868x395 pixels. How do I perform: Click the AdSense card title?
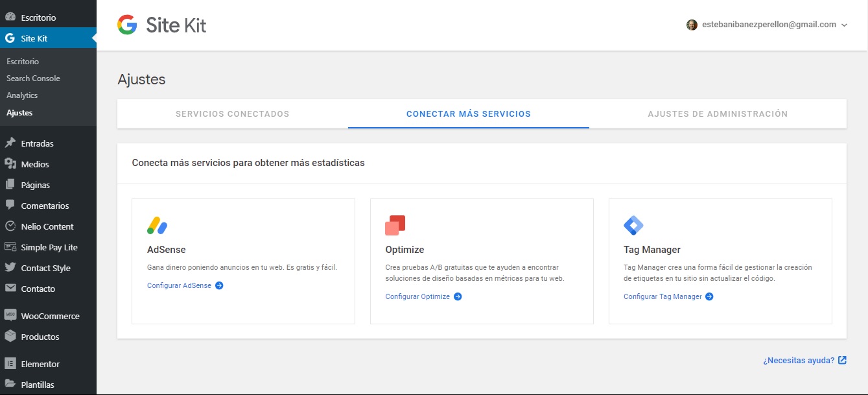pyautogui.click(x=167, y=250)
